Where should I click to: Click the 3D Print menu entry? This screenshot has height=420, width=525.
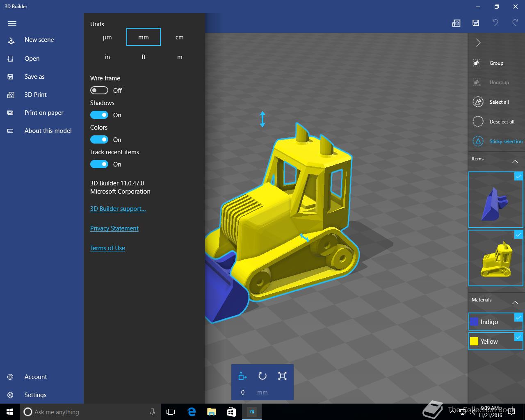(42, 95)
